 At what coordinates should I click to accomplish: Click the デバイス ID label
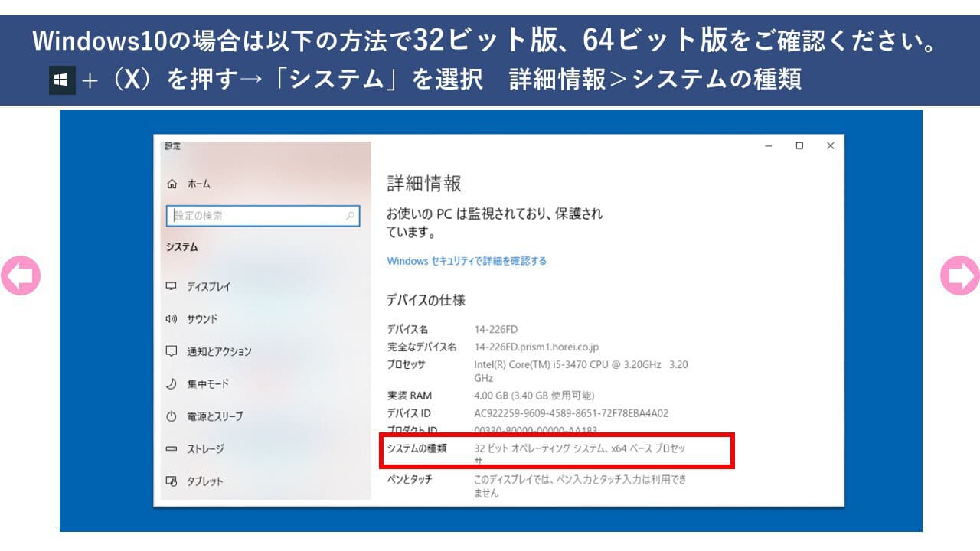tap(409, 413)
